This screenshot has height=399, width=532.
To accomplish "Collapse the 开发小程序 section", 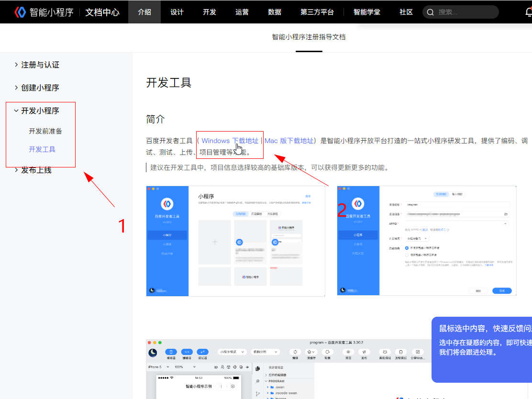I will tap(37, 111).
